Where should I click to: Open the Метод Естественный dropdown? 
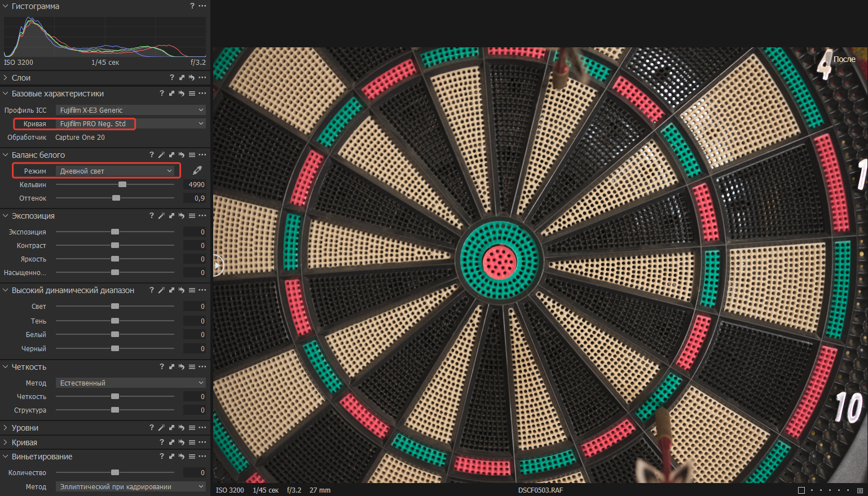click(x=131, y=383)
